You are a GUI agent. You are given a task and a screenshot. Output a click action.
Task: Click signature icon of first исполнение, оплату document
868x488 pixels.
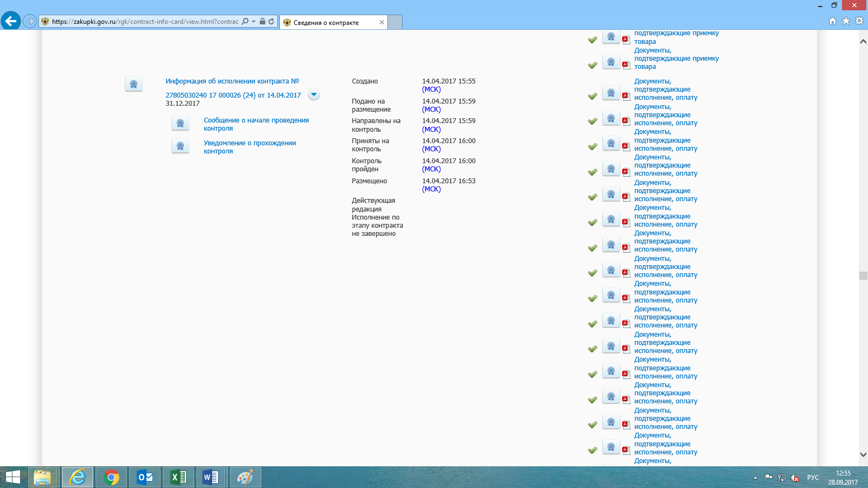tap(611, 93)
